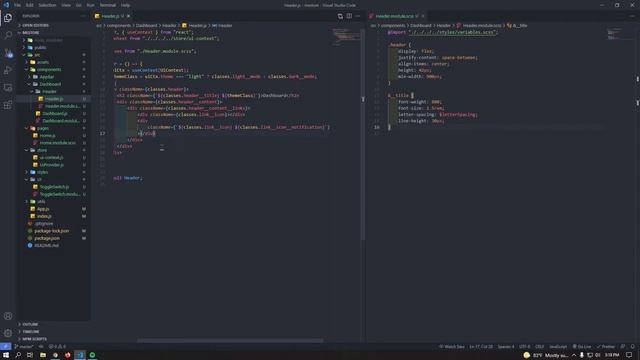Open the Run and Debug view

pos(8,70)
